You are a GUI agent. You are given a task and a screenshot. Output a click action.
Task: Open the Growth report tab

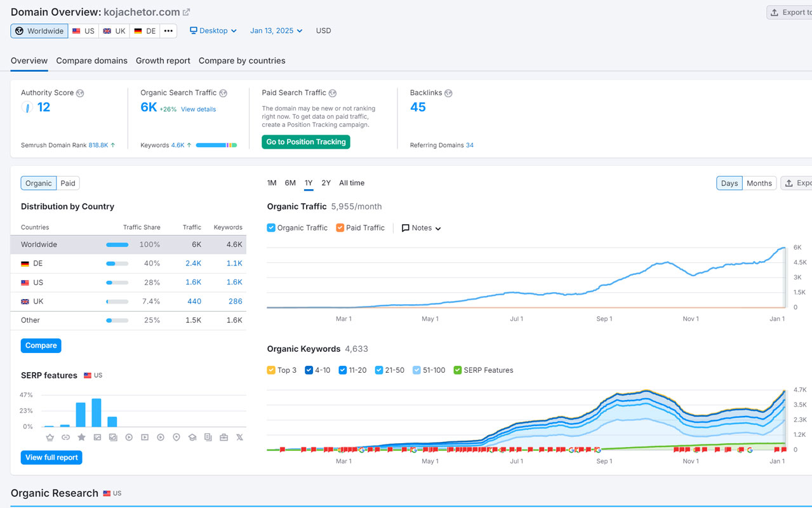[x=163, y=61]
